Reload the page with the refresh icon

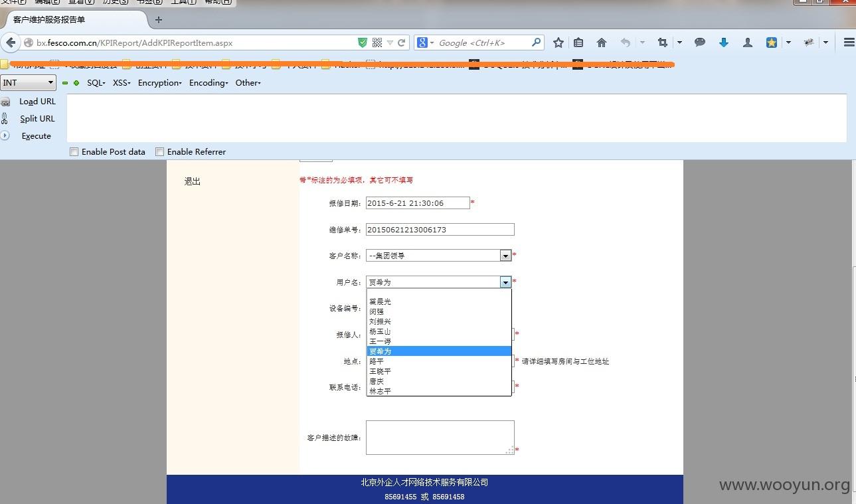point(402,42)
